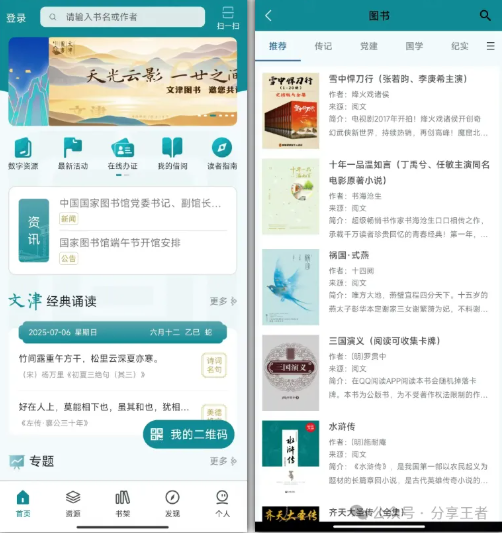This screenshot has height=538, width=502.
Task: Select 书架 in bottom navigation
Action: pyautogui.click(x=122, y=504)
